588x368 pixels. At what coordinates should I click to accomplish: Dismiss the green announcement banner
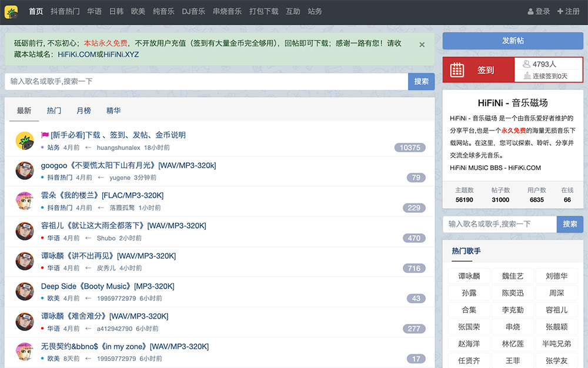pyautogui.click(x=422, y=45)
